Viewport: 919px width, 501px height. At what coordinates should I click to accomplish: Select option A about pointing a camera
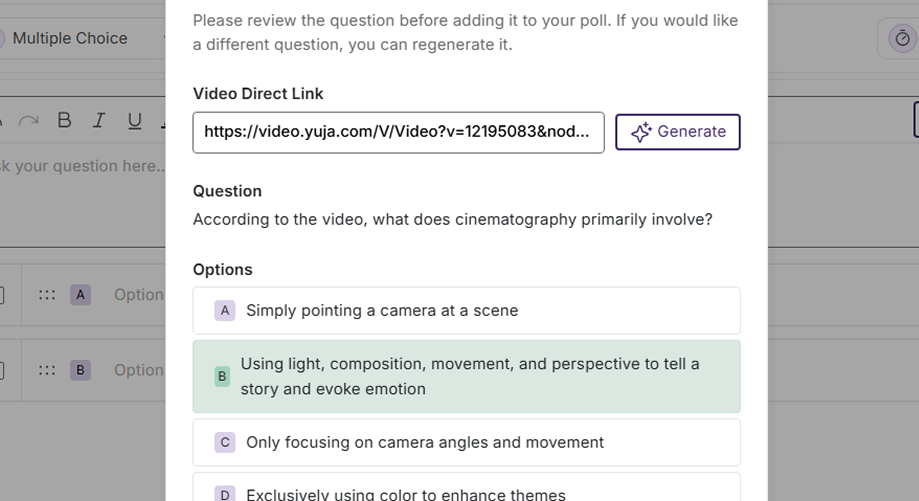pos(466,311)
